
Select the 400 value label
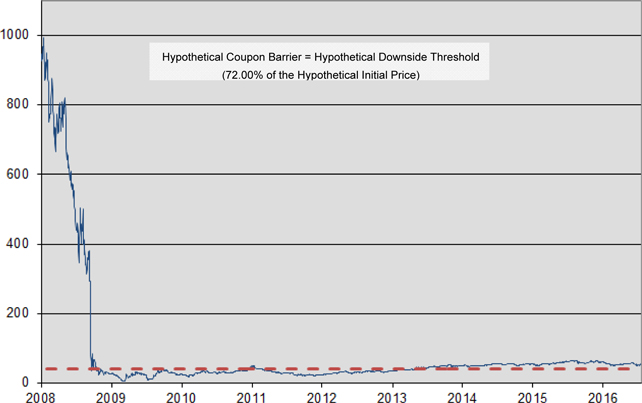[x=19, y=244]
